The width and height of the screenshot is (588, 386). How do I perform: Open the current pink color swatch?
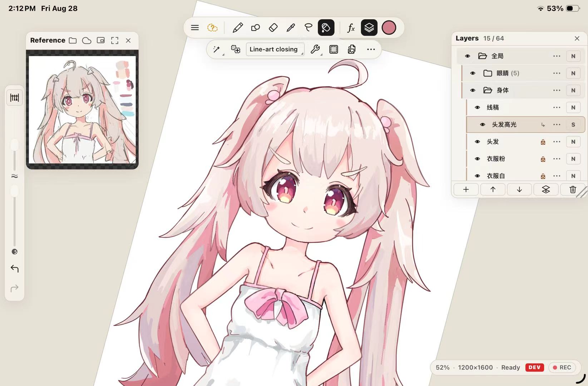click(x=389, y=28)
